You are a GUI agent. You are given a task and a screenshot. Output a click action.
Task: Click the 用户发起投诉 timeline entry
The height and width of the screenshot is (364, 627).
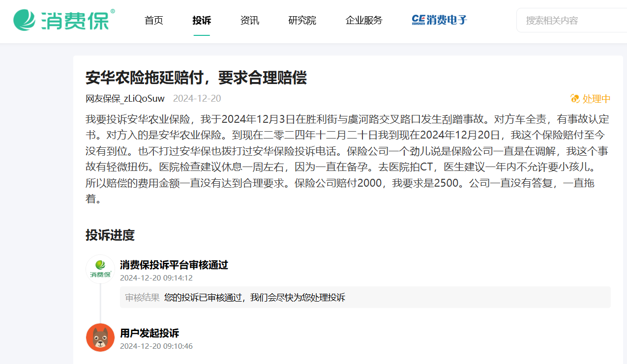[149, 333]
